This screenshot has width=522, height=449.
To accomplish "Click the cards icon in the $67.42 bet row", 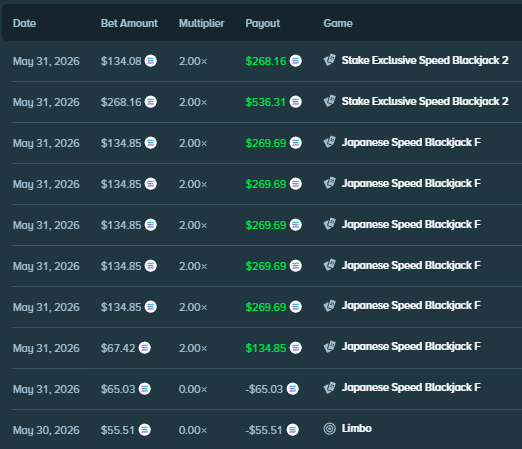I will coord(330,347).
